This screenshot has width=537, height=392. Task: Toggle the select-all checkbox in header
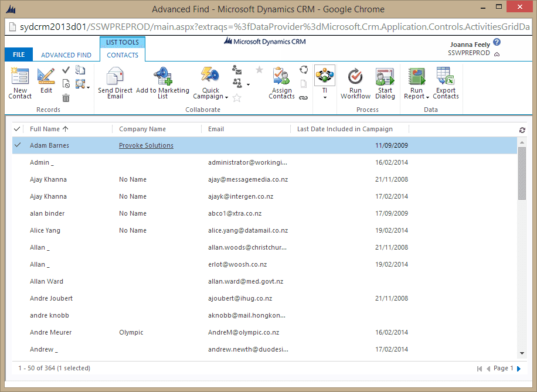pos(16,129)
